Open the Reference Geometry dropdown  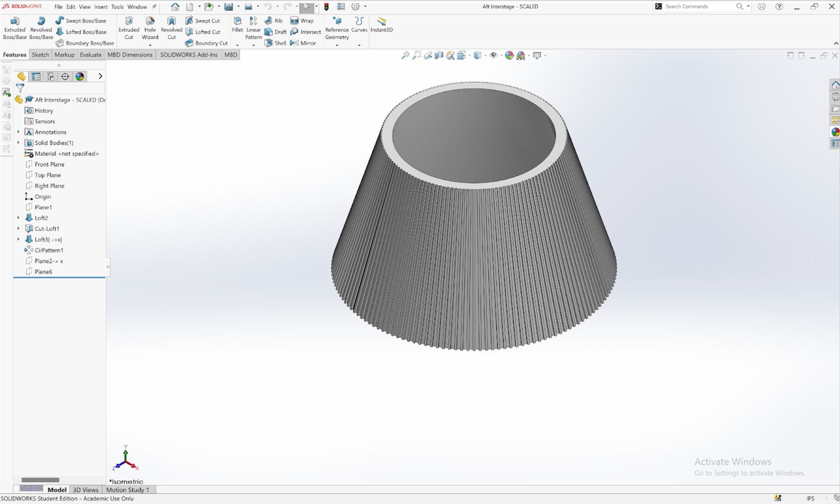coord(337,45)
